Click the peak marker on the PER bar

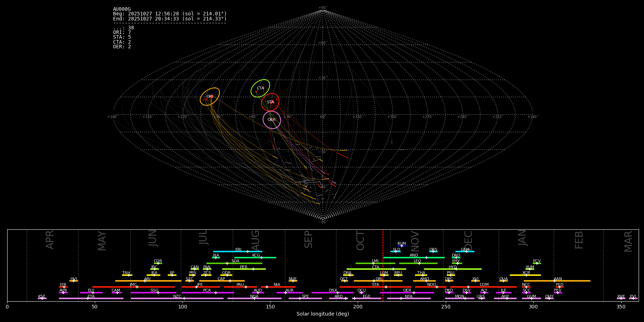[x=253, y=269]
